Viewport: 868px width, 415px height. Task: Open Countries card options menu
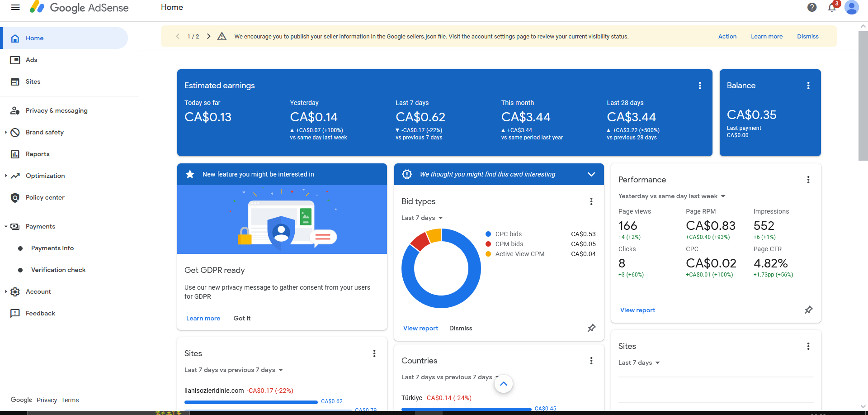[x=591, y=361]
